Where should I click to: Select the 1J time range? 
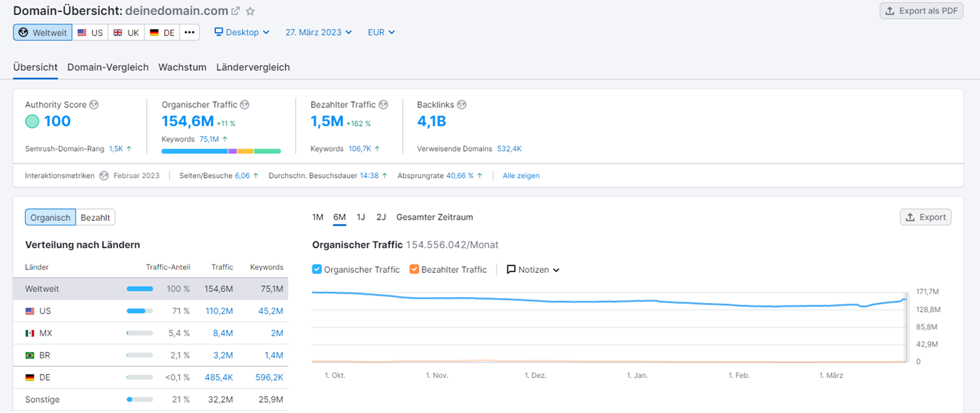coord(361,217)
